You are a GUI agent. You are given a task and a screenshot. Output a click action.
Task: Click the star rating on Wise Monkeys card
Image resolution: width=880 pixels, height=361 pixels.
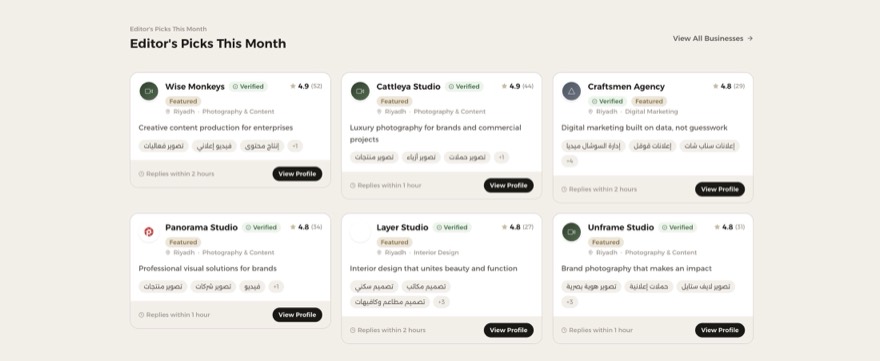coord(306,86)
